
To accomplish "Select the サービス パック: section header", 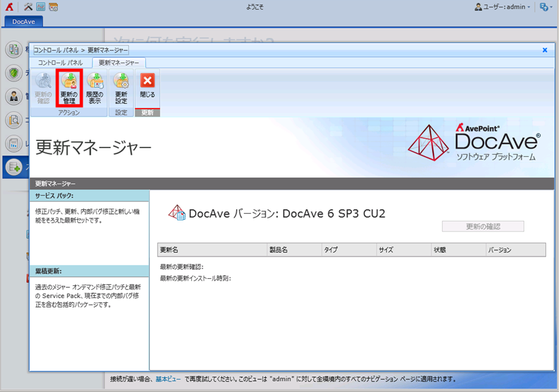I will point(89,196).
